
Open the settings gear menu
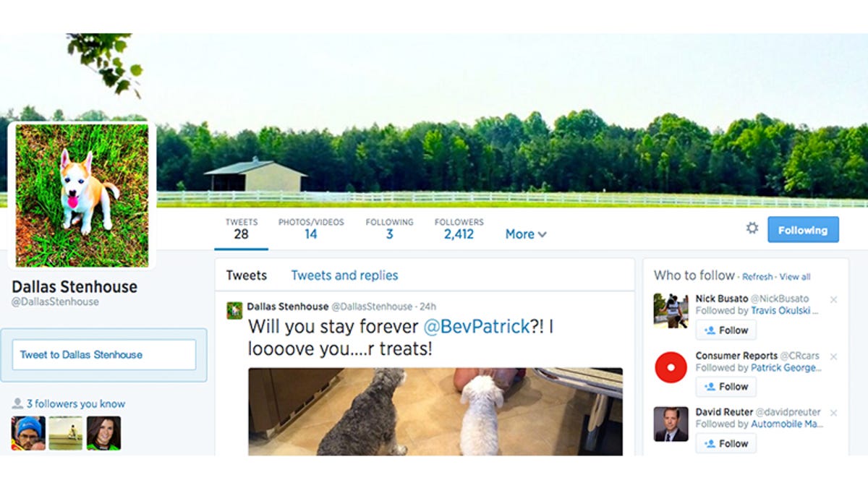pyautogui.click(x=752, y=228)
